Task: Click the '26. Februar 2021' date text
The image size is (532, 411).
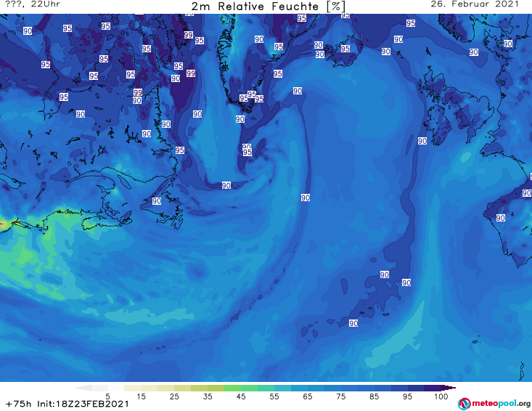Action: (475, 4)
